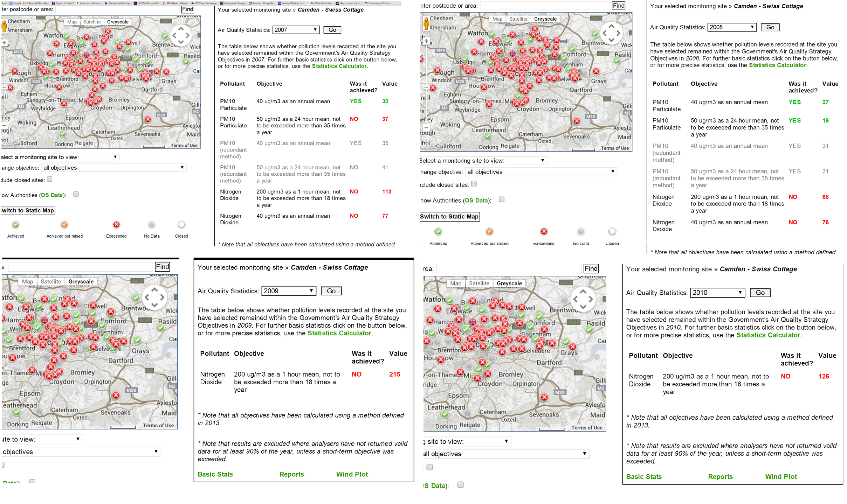The width and height of the screenshot is (847, 504).
Task: Click the white Closed legend icon under the 2007 map
Action: click(x=181, y=224)
